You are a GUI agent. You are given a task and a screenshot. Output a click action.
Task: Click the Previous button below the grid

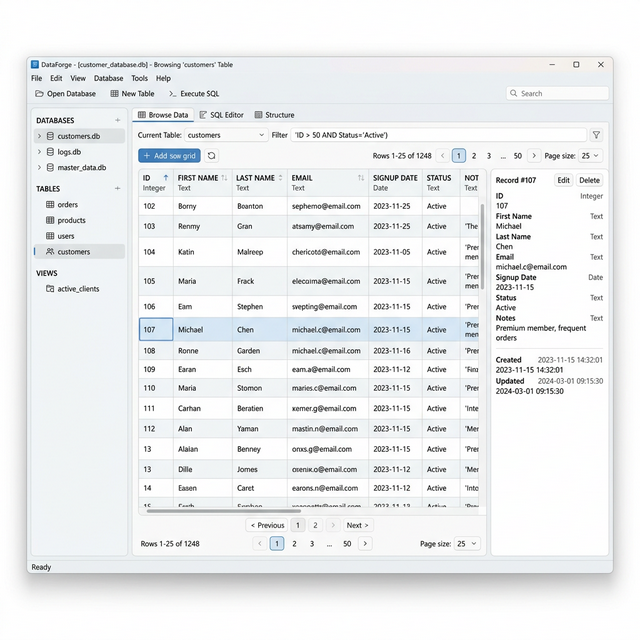(267, 525)
